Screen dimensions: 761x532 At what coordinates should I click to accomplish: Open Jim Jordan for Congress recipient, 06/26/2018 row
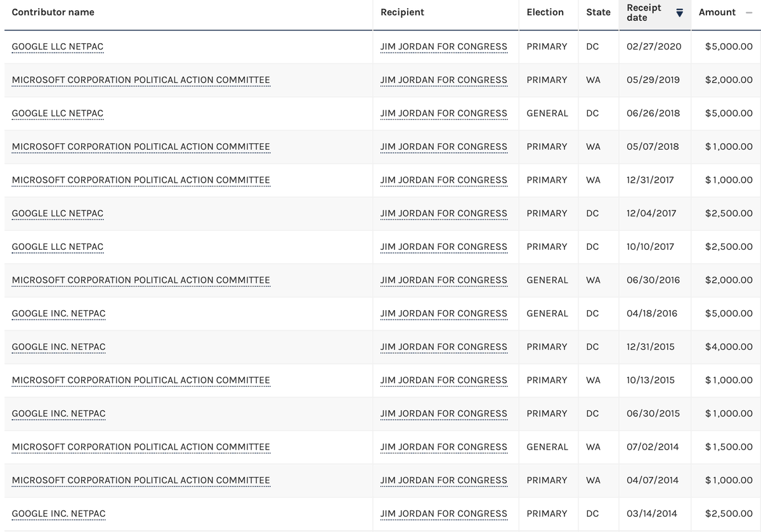[444, 114]
